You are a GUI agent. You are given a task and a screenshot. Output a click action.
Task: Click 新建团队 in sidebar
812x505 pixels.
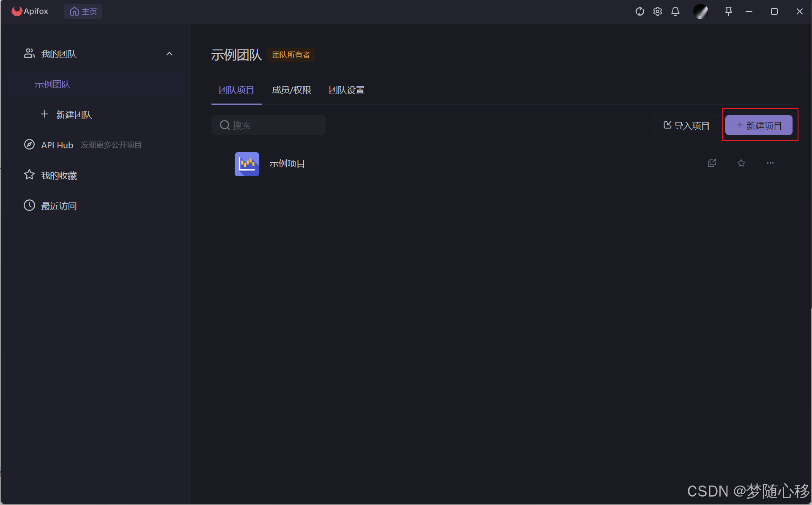click(x=73, y=115)
